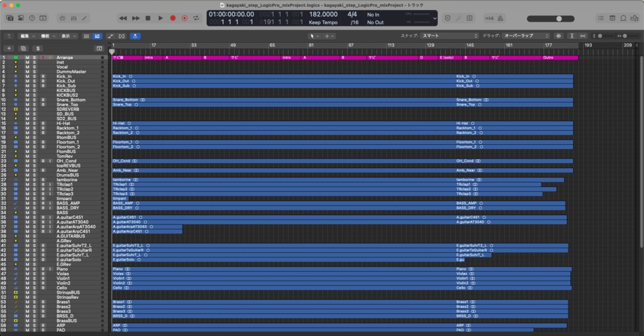Screen dimensions: 644x336
Task: Click the Arrange track green icon
Action: (16, 57)
